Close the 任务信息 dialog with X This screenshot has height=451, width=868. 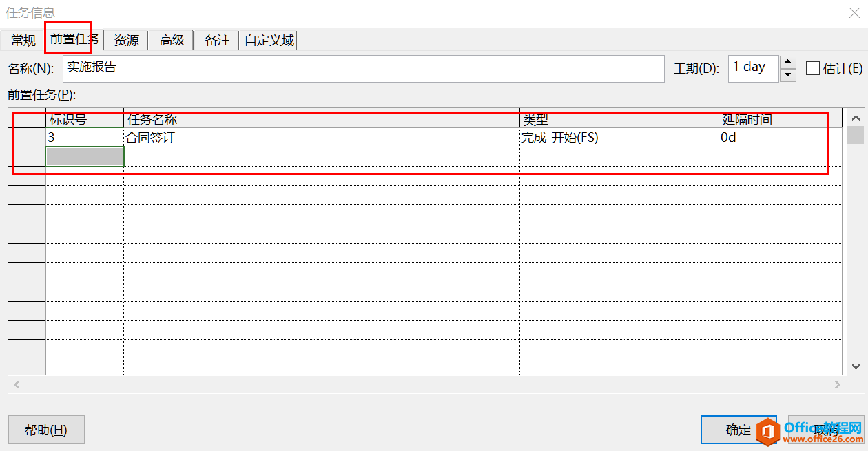click(x=854, y=12)
